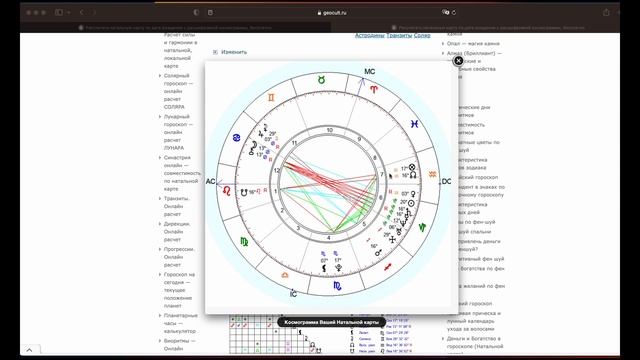Screen dimensions: 640x360
Task: Click the DC label on the chart
Action: [447, 182]
